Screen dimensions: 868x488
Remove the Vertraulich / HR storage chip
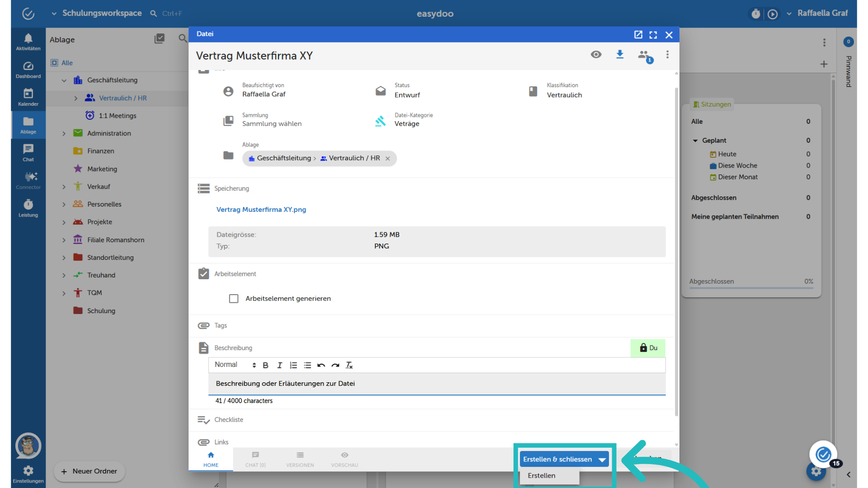pos(387,159)
